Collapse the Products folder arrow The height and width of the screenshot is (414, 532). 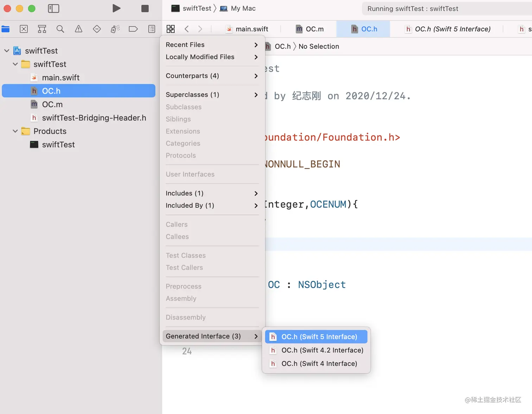(15, 131)
